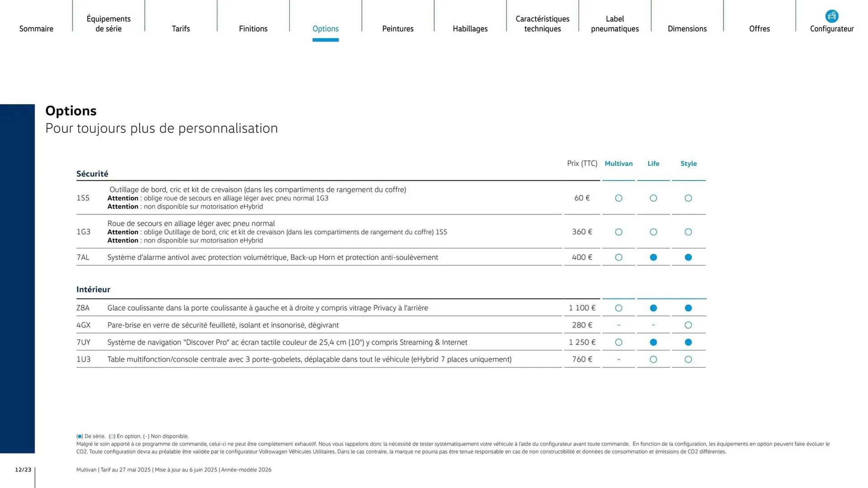This screenshot has height=488, width=868.
Task: Go to Équipements de série tab
Action: (108, 23)
